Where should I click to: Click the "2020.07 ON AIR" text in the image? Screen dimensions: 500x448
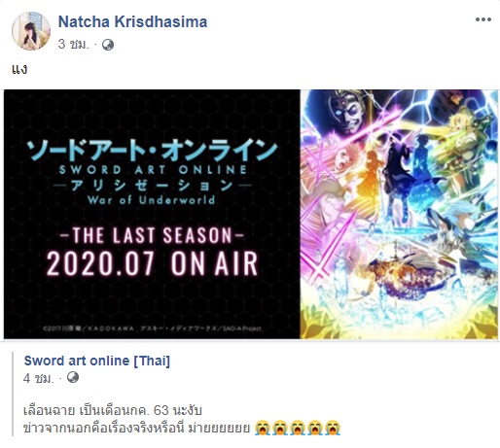coord(152,263)
